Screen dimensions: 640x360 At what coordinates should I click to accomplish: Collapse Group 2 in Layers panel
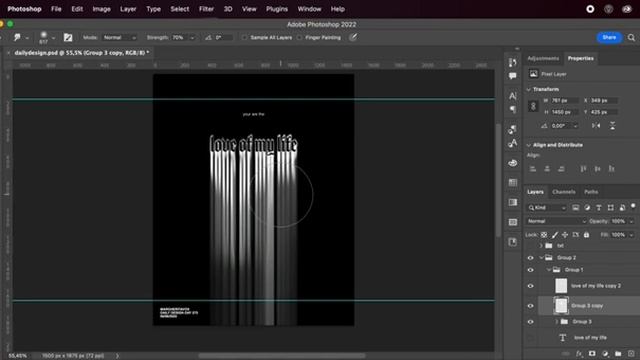point(541,258)
